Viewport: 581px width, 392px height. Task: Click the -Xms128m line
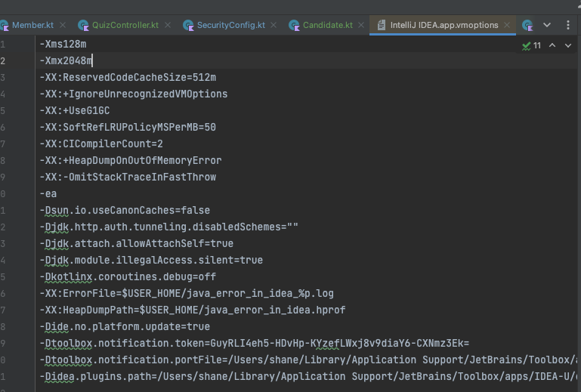[63, 44]
